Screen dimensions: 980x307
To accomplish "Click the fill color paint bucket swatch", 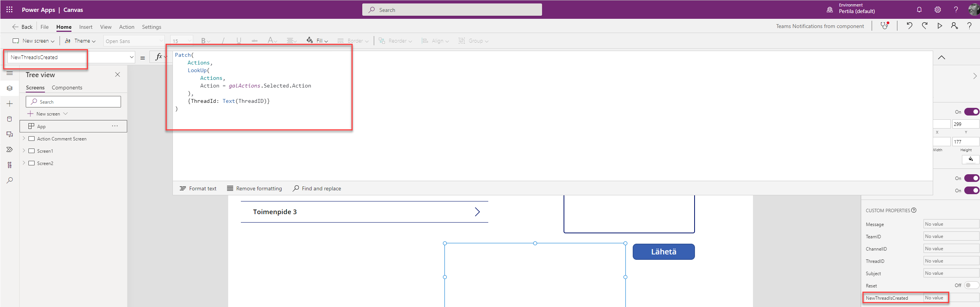I will click(x=970, y=159).
